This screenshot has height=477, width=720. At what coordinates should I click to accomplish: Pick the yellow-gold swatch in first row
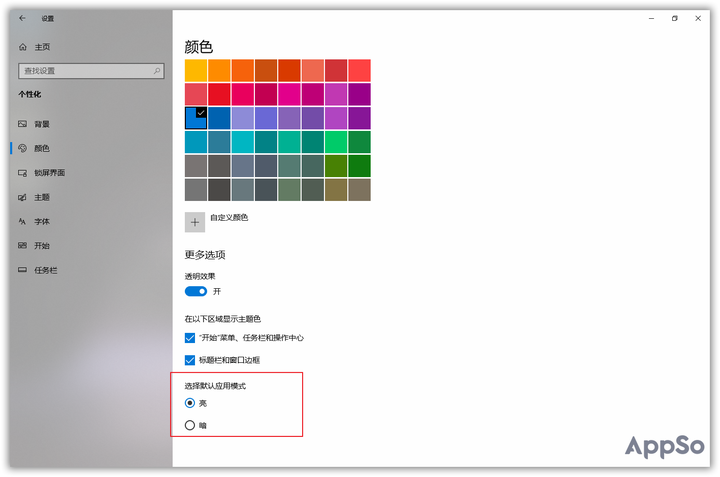coord(196,71)
